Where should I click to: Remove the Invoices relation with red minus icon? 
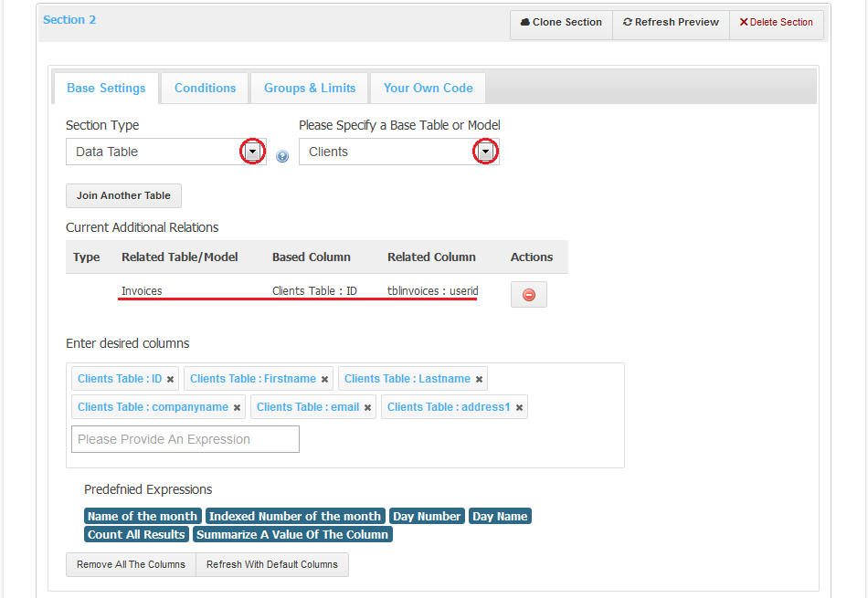coord(529,294)
